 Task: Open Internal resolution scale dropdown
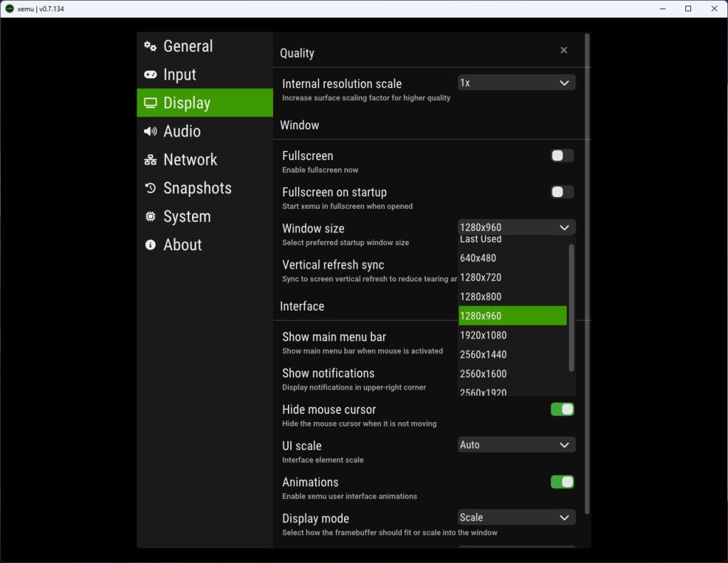516,82
